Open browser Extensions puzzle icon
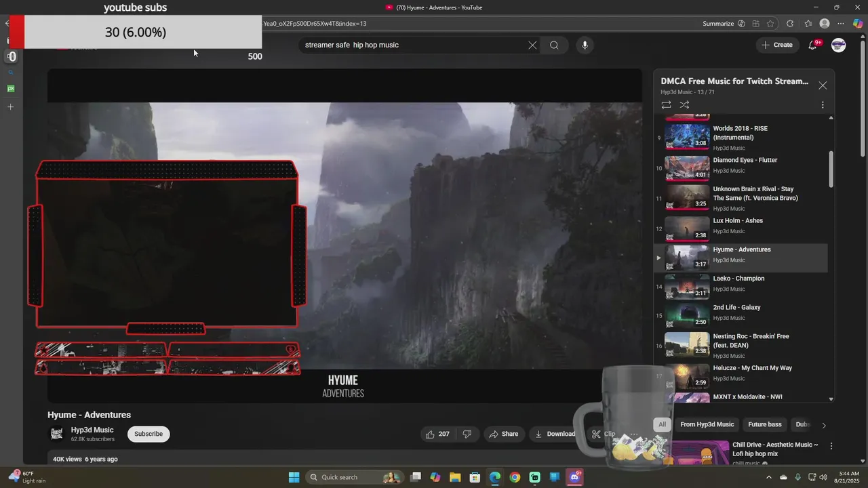868x488 pixels. pyautogui.click(x=790, y=24)
